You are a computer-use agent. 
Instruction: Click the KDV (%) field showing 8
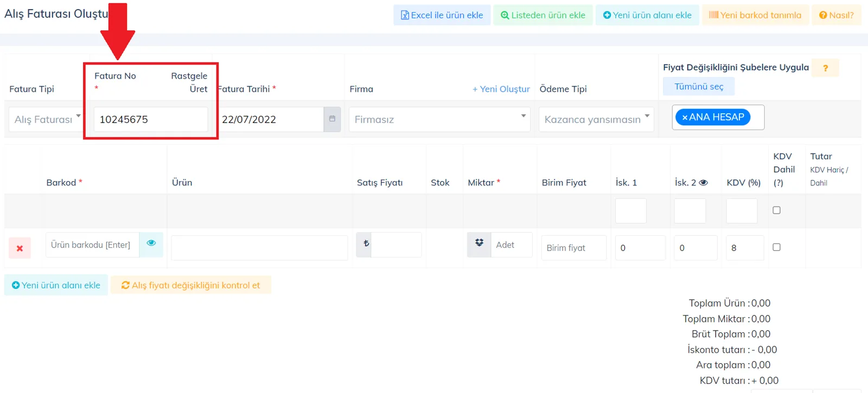click(745, 248)
